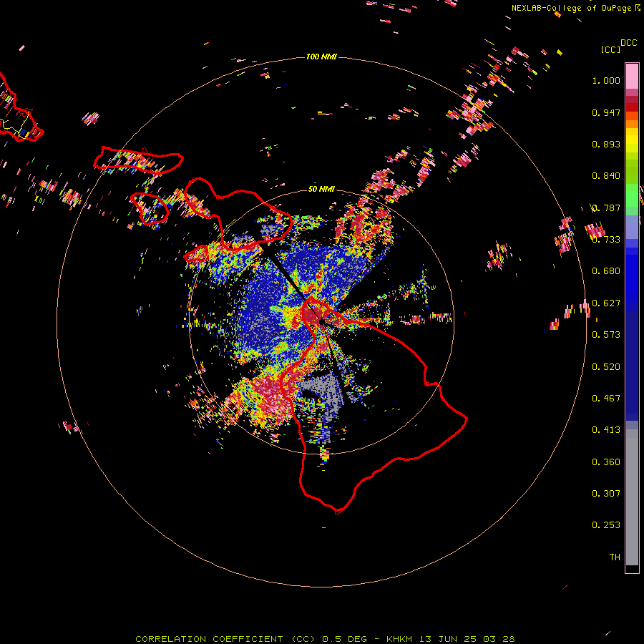Pick the light pink band atop color scale

632,76
